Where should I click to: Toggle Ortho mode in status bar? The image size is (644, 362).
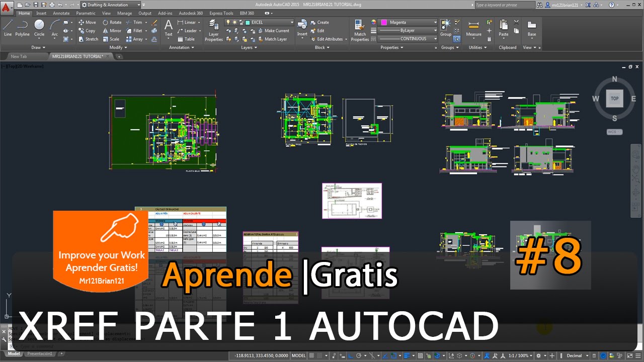351,355
